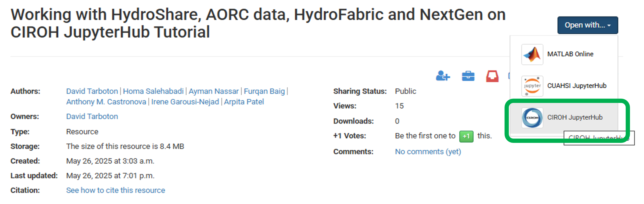Pick CIROH JupyterHub from the list
The width and height of the screenshot is (644, 204).
coord(575,117)
